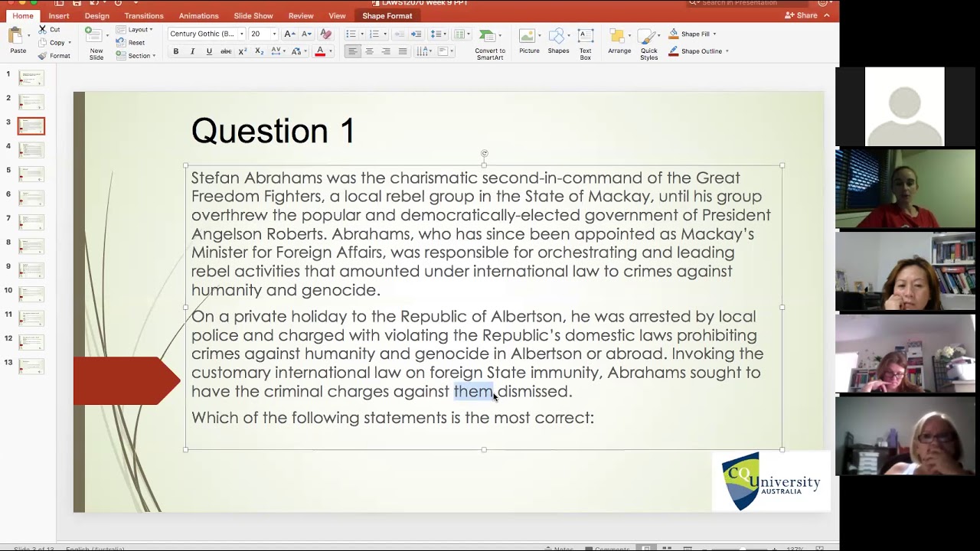Click the Shape Fill color bucket
This screenshot has width=980, height=551.
(x=674, y=34)
